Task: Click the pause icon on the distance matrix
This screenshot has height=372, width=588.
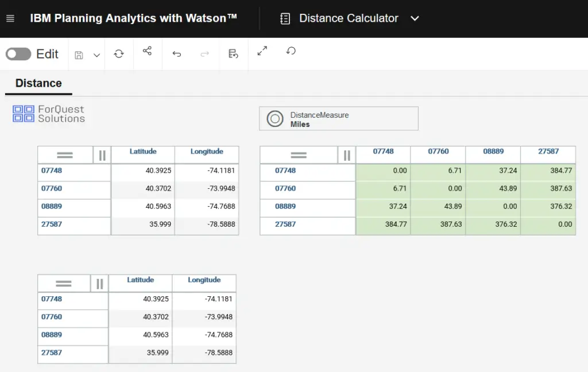Action: [x=348, y=154]
